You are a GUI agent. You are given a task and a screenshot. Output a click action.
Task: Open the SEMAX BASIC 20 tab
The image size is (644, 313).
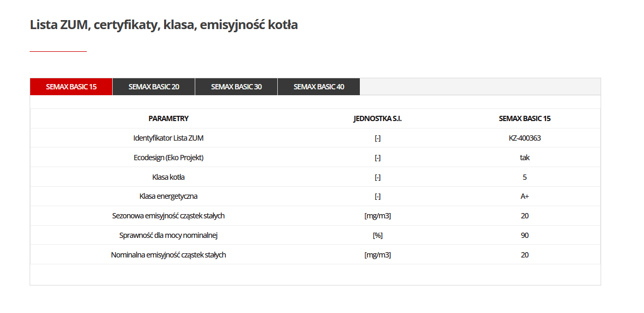click(x=153, y=87)
